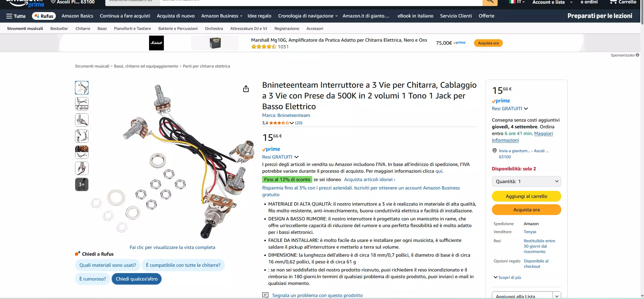Click the Sponsorizzato info icon
644x299 pixels.
tap(638, 55)
